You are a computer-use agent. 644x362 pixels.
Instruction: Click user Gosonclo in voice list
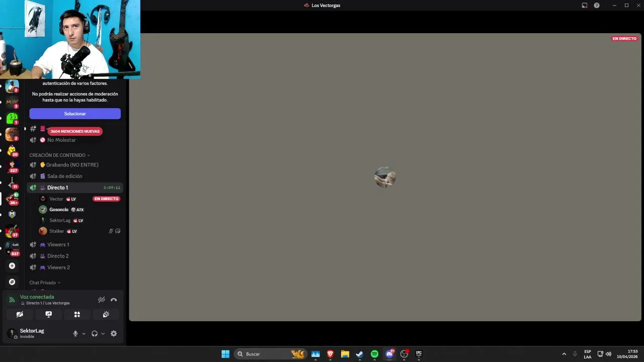[59, 210]
